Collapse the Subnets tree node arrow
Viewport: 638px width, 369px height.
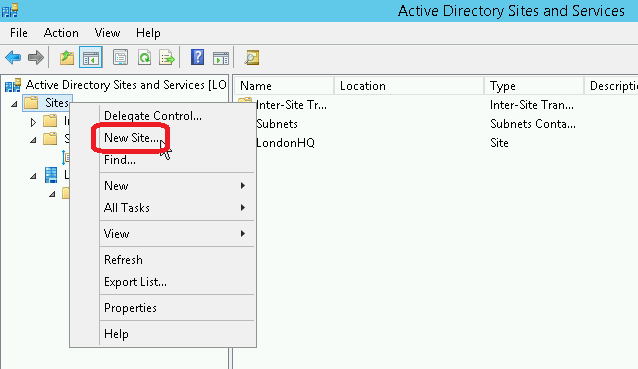pyautogui.click(x=33, y=140)
